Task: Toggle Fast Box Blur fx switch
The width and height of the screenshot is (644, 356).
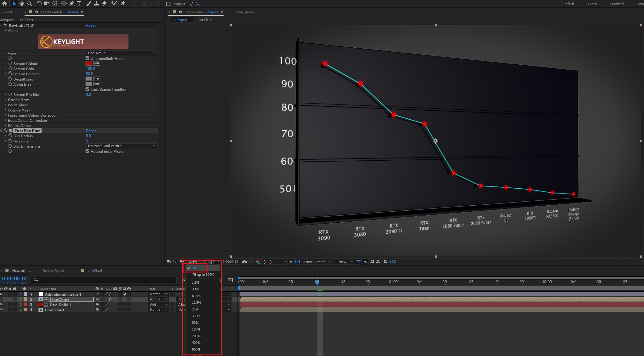Action: click(5, 131)
